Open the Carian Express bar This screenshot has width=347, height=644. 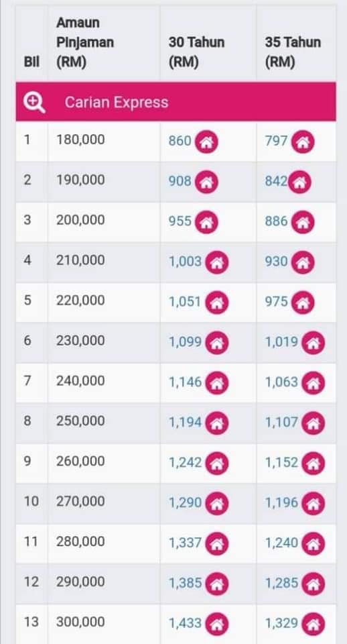176,101
